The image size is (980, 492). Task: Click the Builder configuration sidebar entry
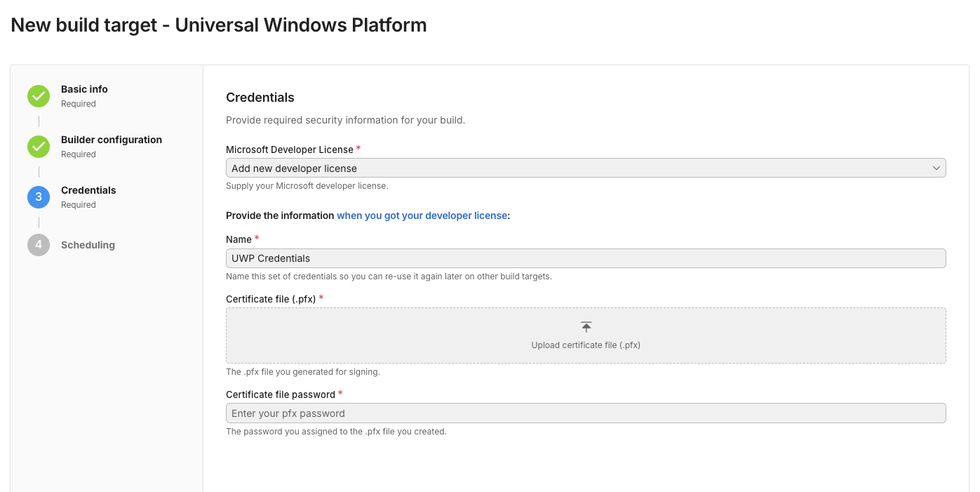[x=111, y=140]
